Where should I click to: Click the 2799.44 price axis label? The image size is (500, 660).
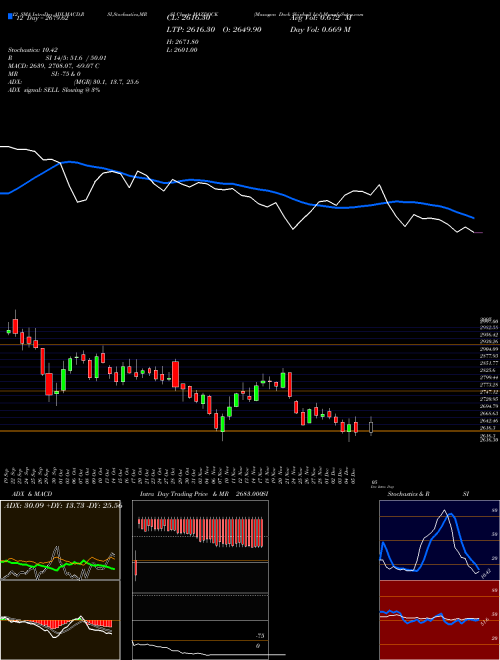[489, 378]
